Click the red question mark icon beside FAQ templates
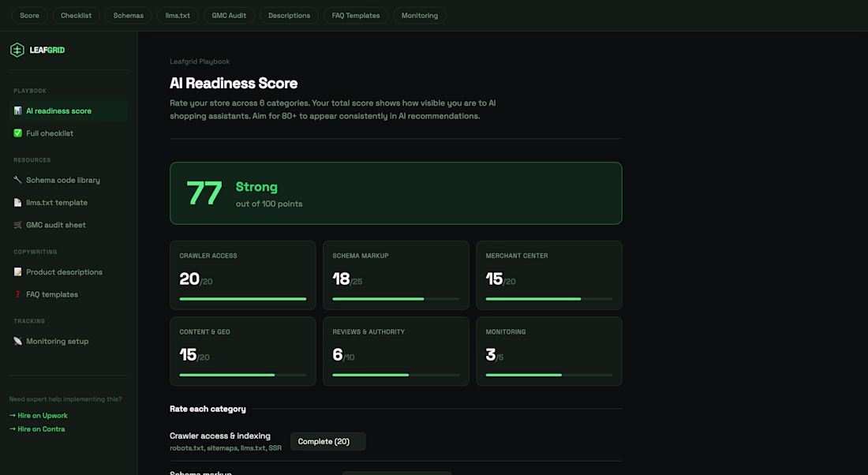The width and height of the screenshot is (868, 475). tap(17, 294)
